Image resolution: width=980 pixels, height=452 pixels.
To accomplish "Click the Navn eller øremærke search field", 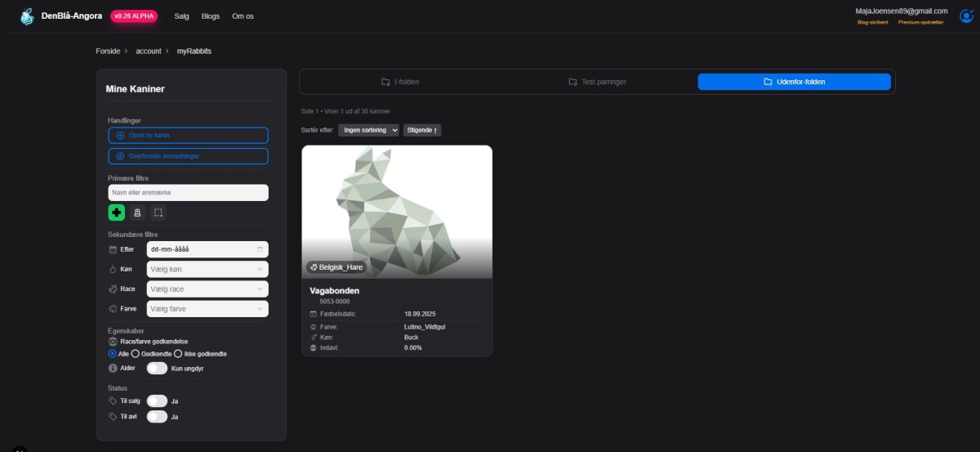I will pyautogui.click(x=188, y=193).
